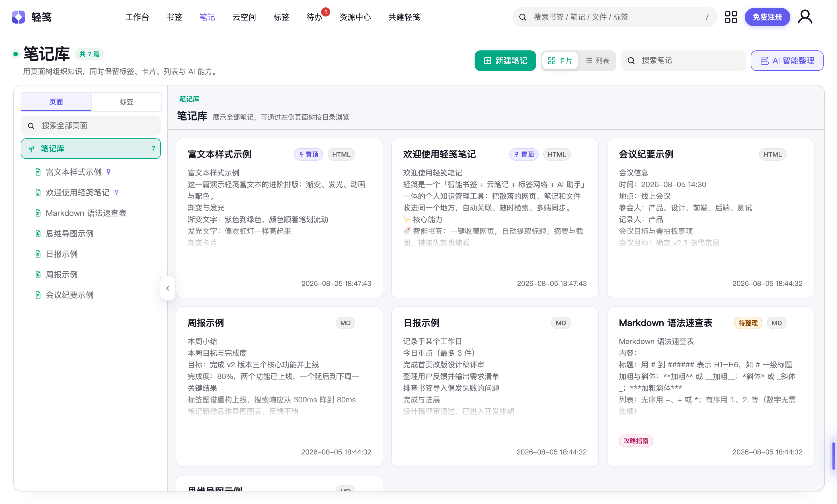Click the file icon of 日报示例
Screen dimensions: 837x504
tap(38, 254)
